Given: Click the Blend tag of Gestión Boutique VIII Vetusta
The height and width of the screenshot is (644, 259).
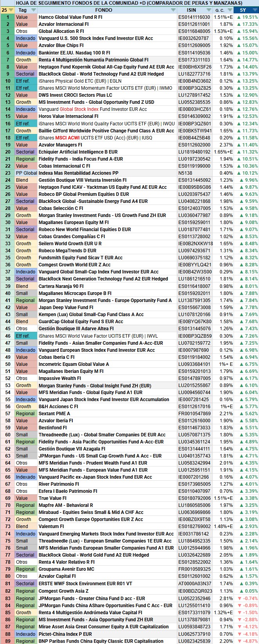Looking at the screenshot, I should pyautogui.click(x=26, y=180).
